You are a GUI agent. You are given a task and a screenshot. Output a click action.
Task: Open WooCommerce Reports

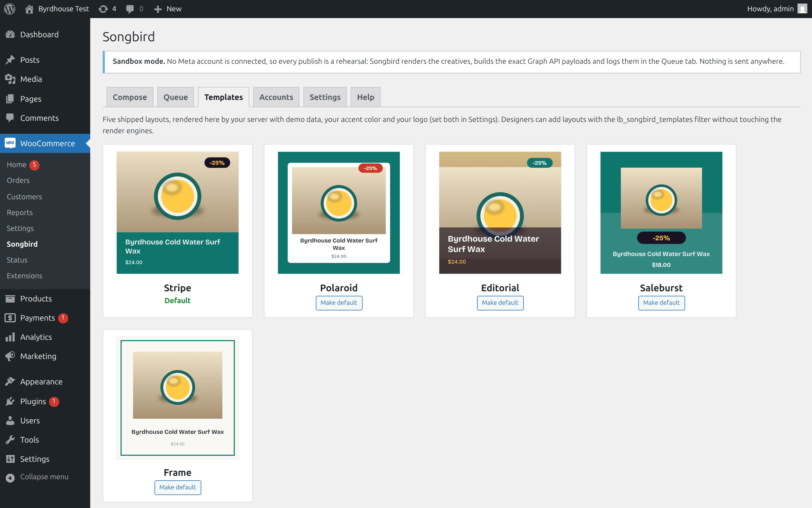pos(20,212)
